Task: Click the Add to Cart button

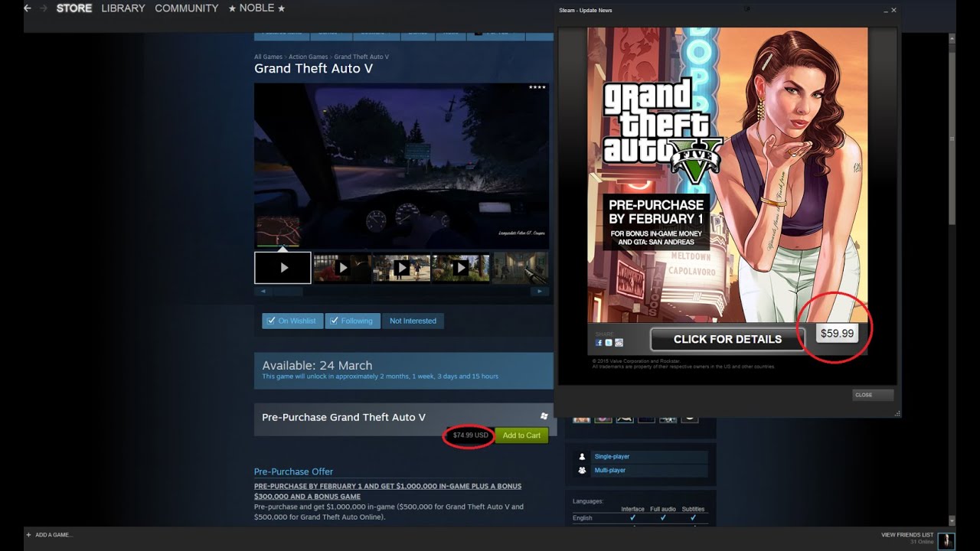Action: pyautogui.click(x=521, y=435)
